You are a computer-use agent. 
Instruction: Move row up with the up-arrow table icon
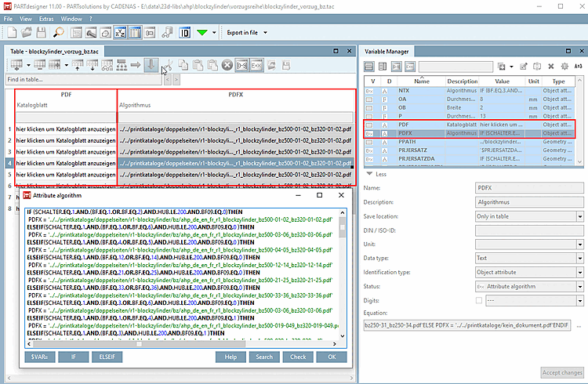click(x=78, y=65)
